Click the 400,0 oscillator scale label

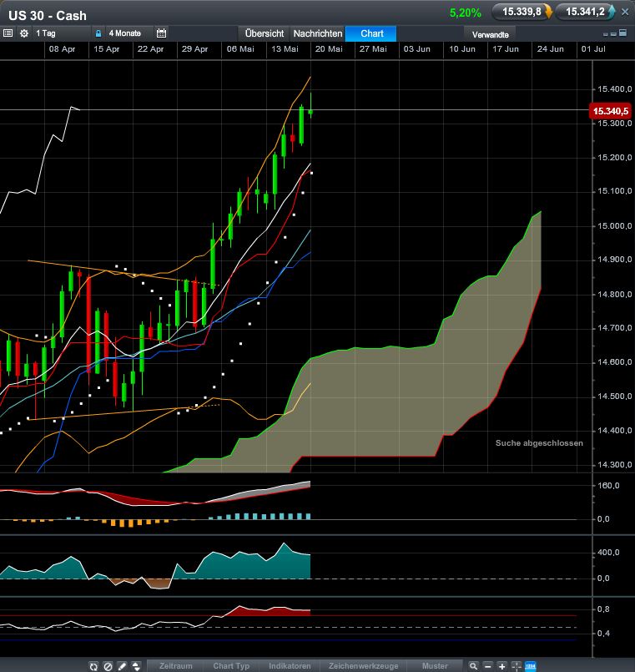tap(608, 553)
